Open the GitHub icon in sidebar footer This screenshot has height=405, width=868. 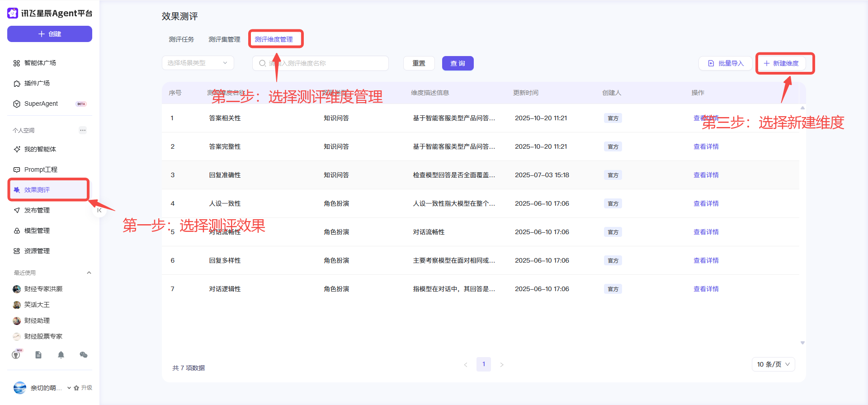pyautogui.click(x=16, y=355)
